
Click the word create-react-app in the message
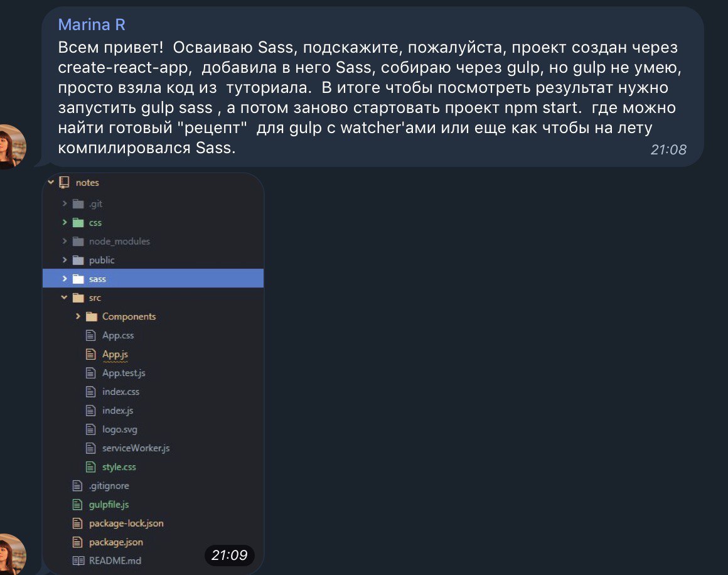[x=123, y=68]
